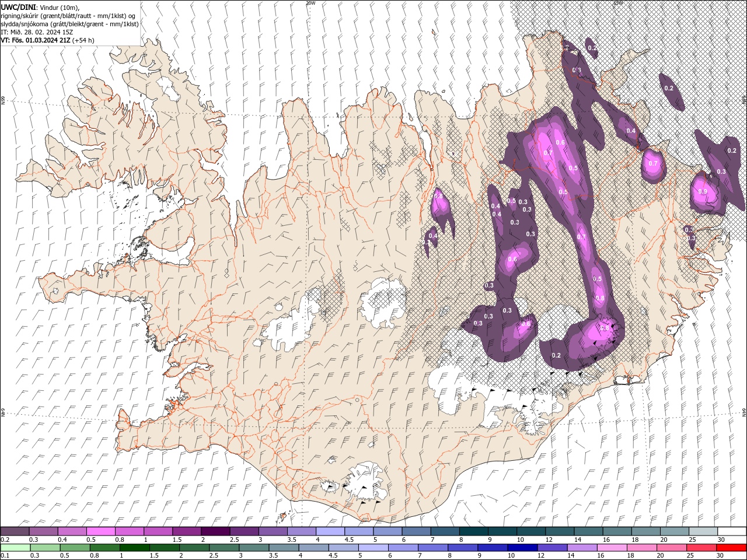Image resolution: width=747 pixels, height=560 pixels.
Task: Click the pale grey swatch labeled 25 in the upper legend row
Action: [704, 531]
